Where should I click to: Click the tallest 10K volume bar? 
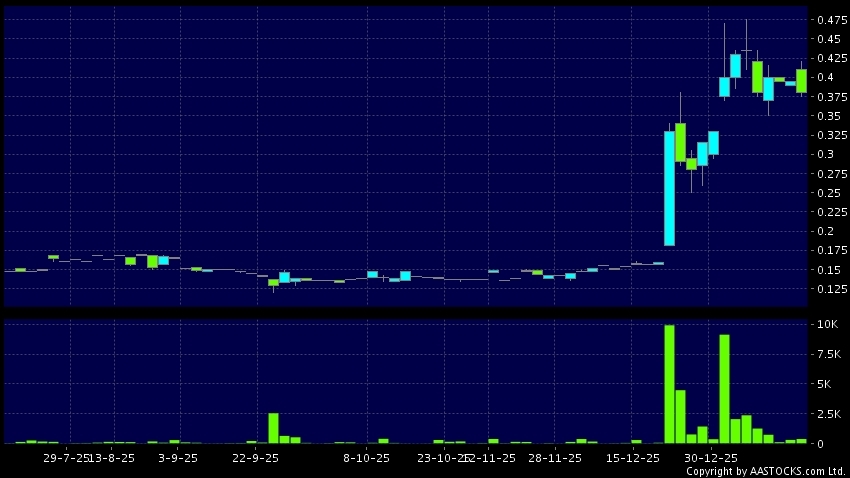669,384
